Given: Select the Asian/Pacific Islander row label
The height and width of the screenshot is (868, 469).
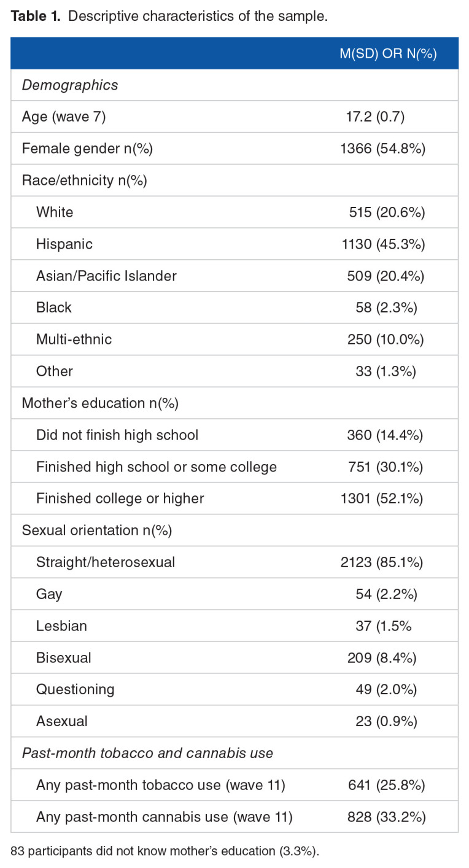Looking at the screenshot, I should (x=106, y=276).
